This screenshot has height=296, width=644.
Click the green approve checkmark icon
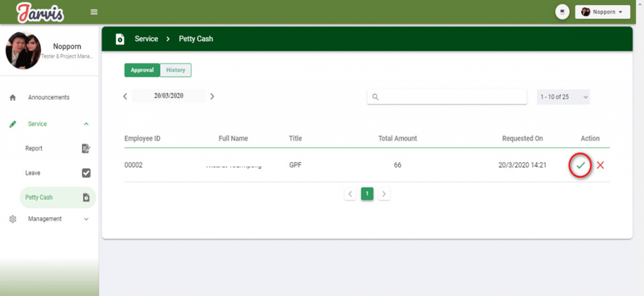coord(580,165)
